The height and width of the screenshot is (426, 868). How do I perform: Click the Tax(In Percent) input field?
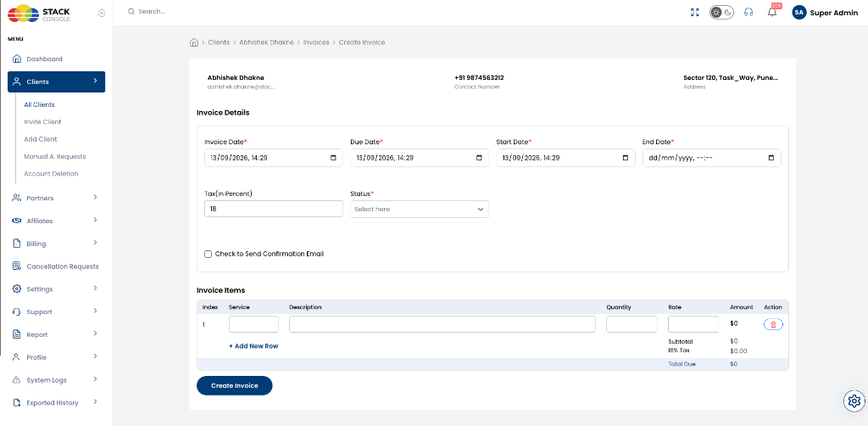274,209
